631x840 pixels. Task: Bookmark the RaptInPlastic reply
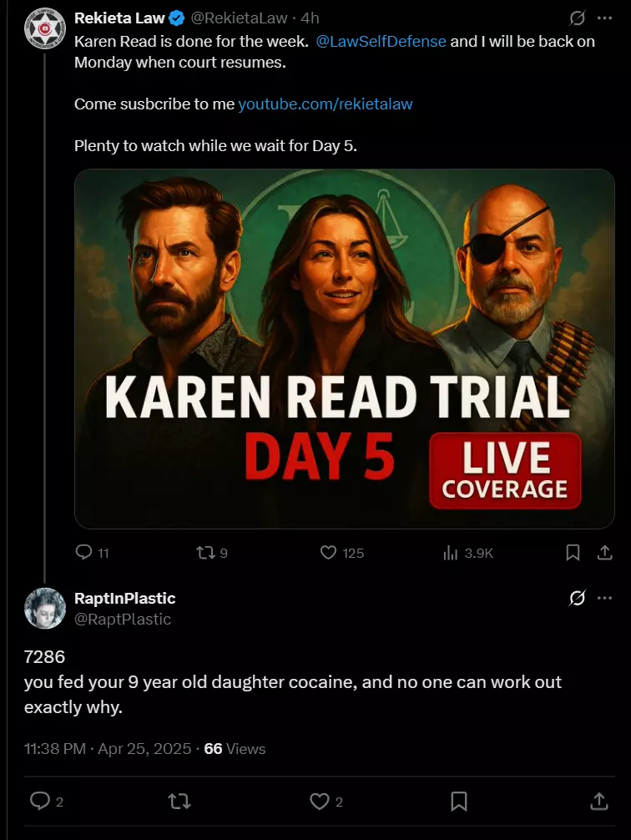click(x=459, y=802)
